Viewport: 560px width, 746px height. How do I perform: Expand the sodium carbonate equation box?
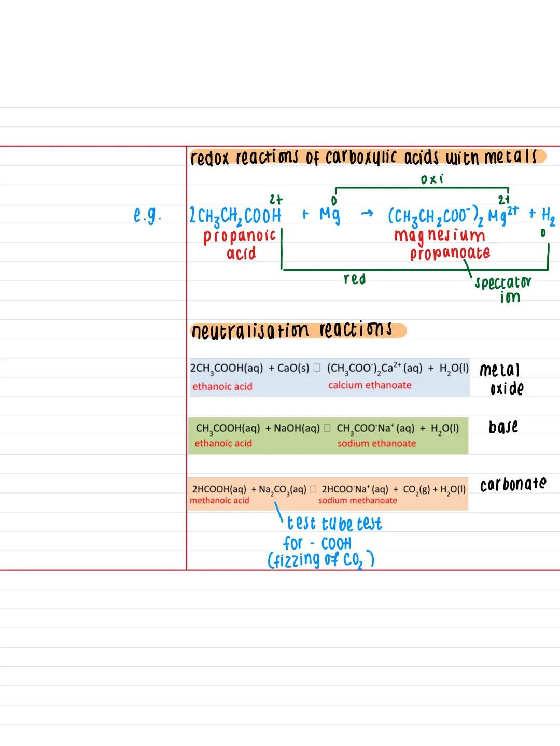[x=329, y=494]
